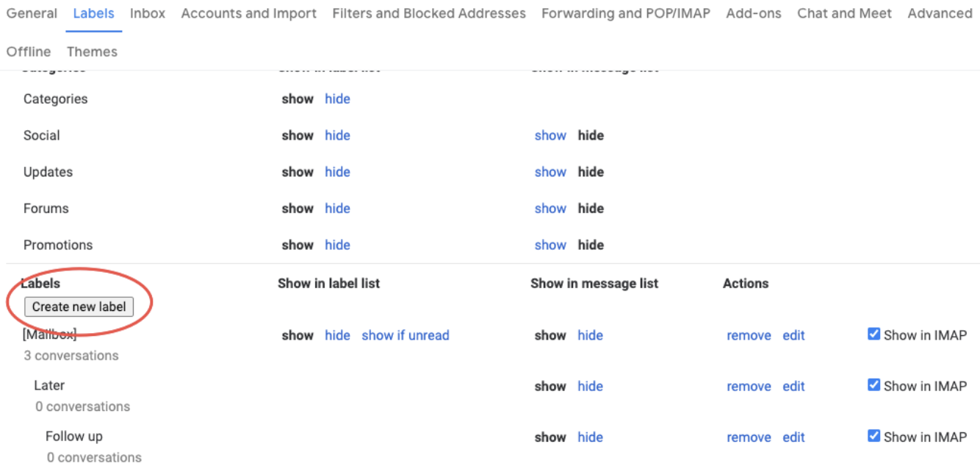Viewport: 980px width, 472px height.
Task: Switch to the Inbox settings tab
Action: coord(148,13)
